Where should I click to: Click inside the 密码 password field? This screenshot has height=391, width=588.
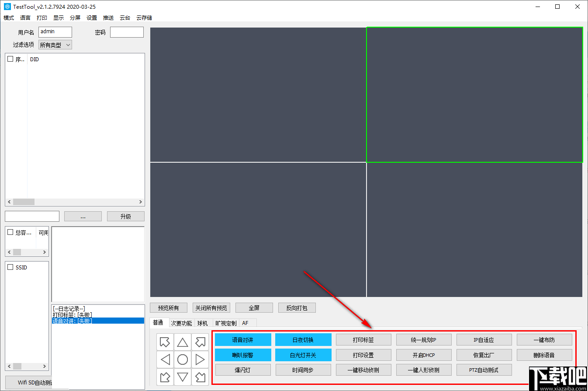[x=127, y=32]
